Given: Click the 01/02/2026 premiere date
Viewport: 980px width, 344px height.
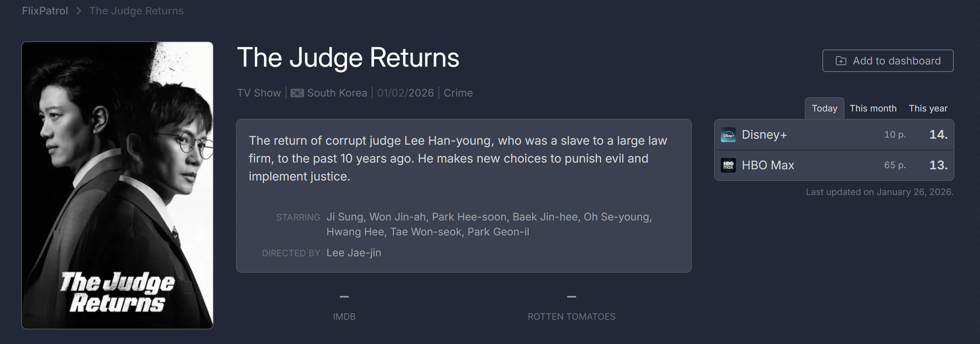Looking at the screenshot, I should [x=405, y=93].
